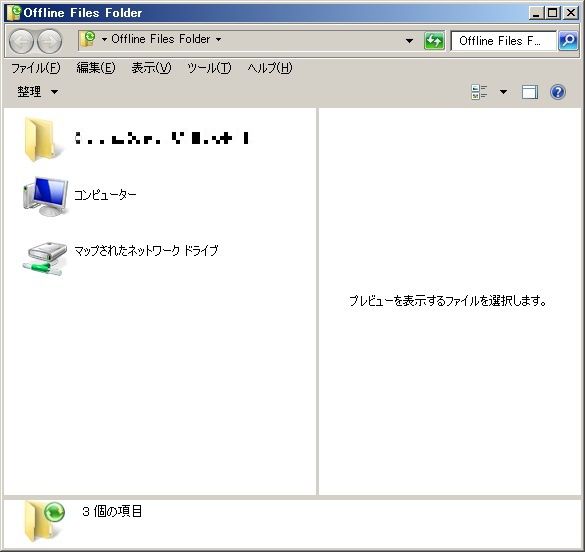Open the 編集(E) menu
This screenshot has height=552, width=585.
[96, 68]
